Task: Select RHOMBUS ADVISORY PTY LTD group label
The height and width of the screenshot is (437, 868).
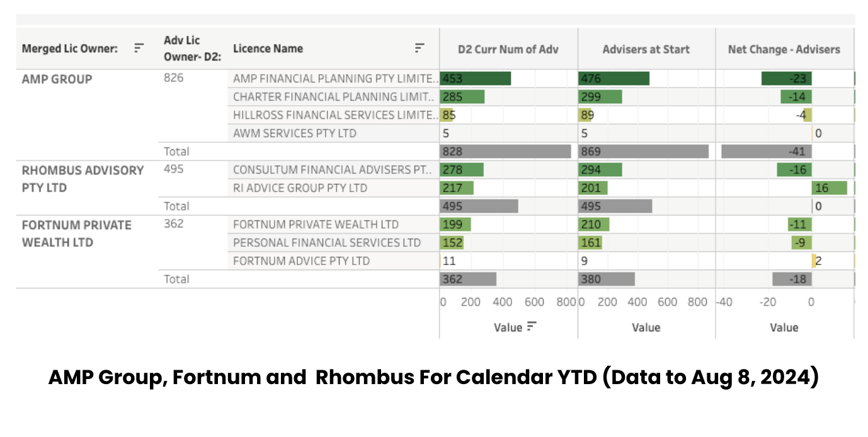Action: (83, 179)
